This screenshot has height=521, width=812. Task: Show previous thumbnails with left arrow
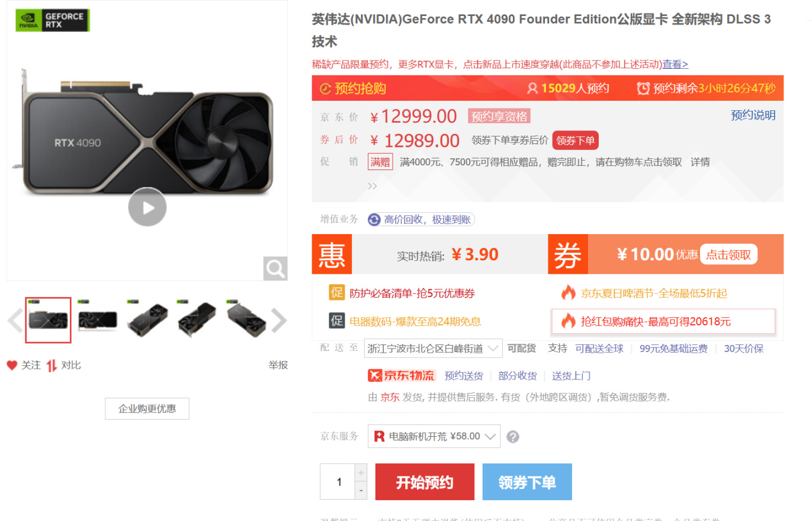(15, 321)
